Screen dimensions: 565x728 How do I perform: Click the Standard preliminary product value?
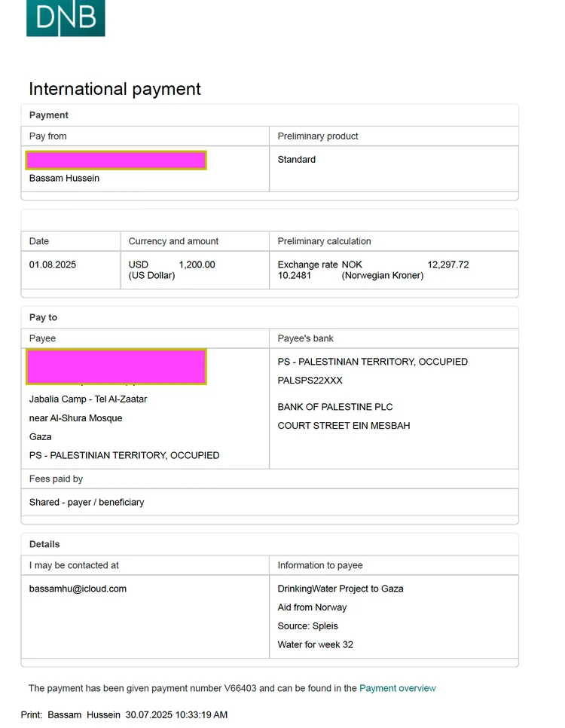pyautogui.click(x=296, y=160)
